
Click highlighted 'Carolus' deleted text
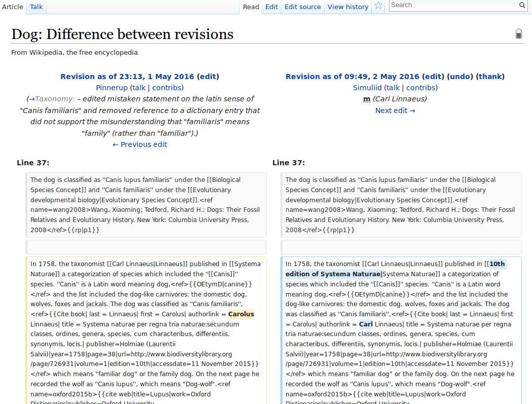pos(241,314)
